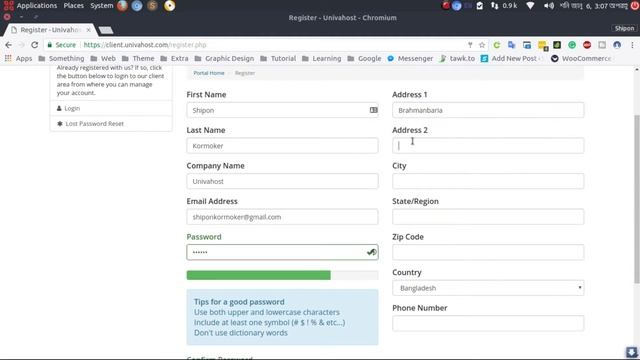Open the Messenger bookmark
Image resolution: width=640 pixels, height=360 pixels.
pyautogui.click(x=410, y=58)
